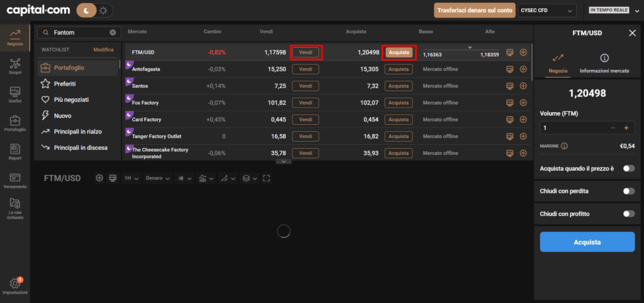Open indicators dropdown in chart toolbar
This screenshot has height=303, width=644.
(x=206, y=178)
